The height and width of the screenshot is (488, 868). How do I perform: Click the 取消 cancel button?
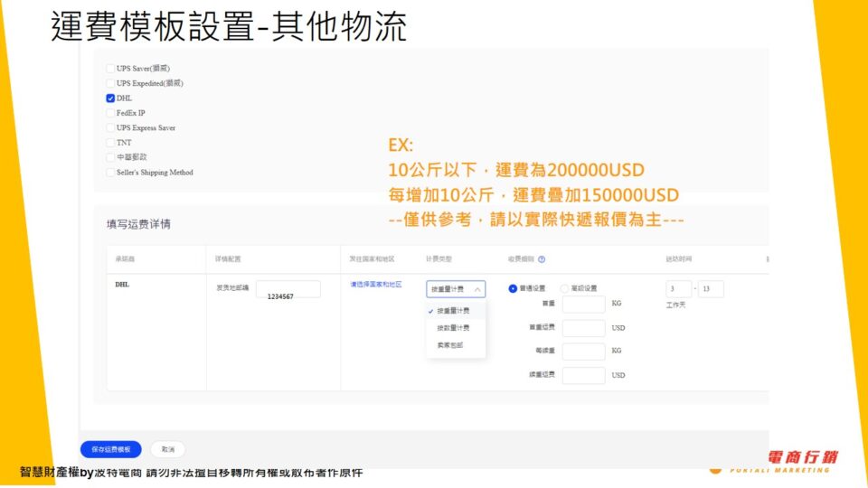click(x=168, y=449)
